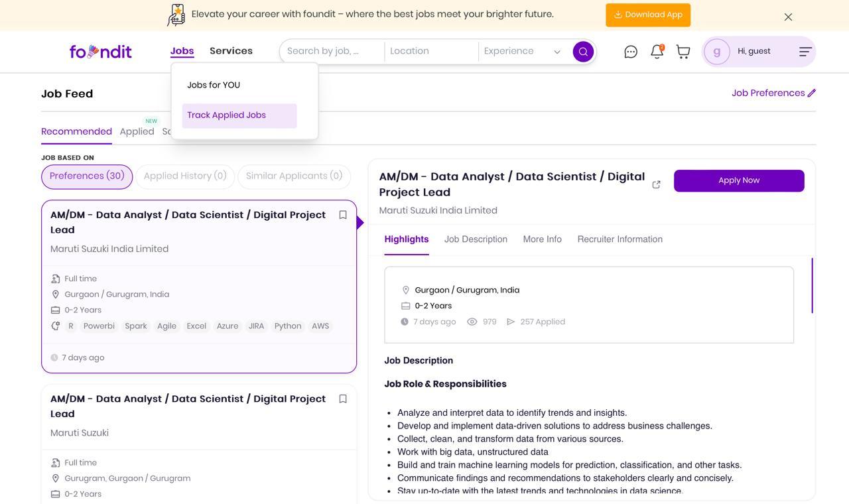Click the location pin icon in Highlights
The height and width of the screenshot is (504, 849).
click(x=406, y=290)
